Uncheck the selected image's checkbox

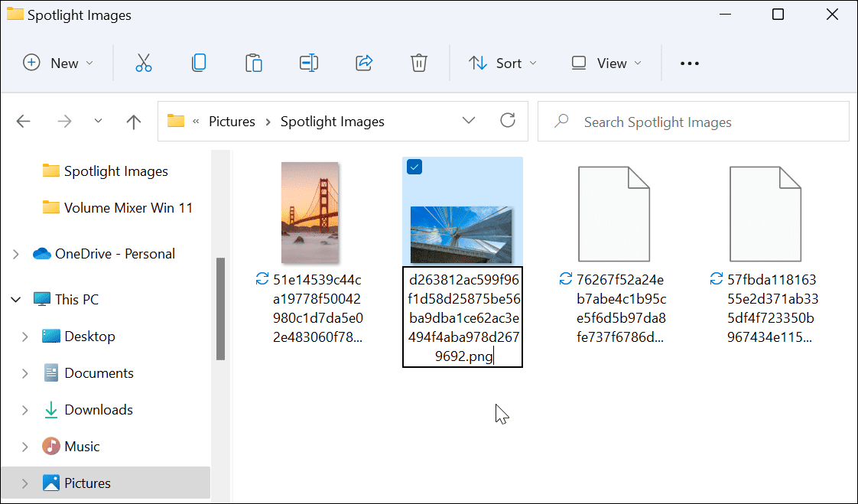414,166
